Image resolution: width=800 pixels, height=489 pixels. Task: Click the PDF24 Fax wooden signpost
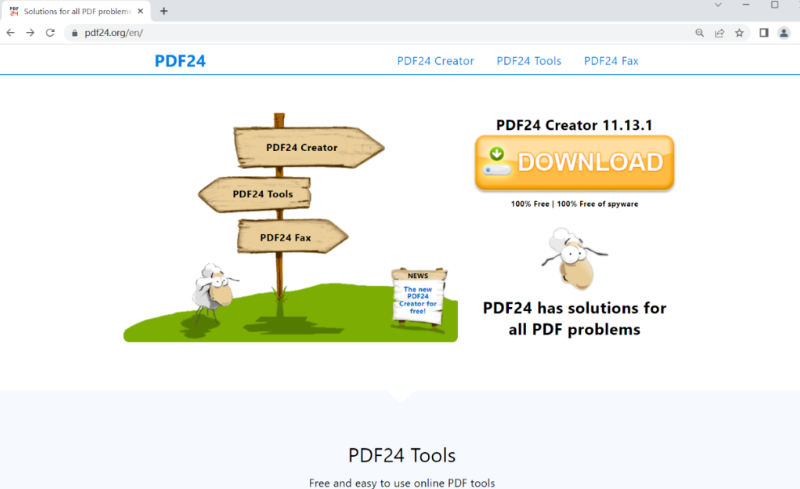point(292,237)
